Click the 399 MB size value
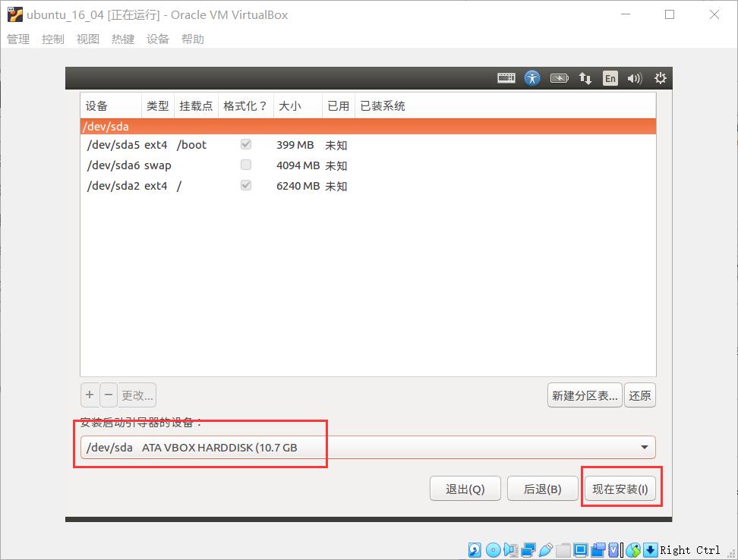 point(295,145)
